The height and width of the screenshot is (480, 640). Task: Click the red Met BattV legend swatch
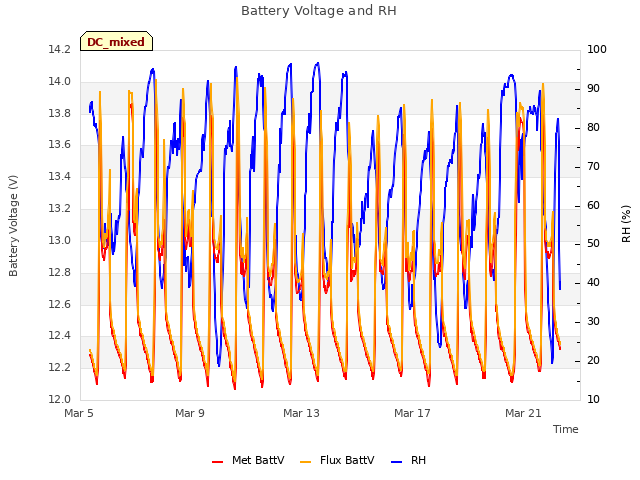(x=218, y=462)
